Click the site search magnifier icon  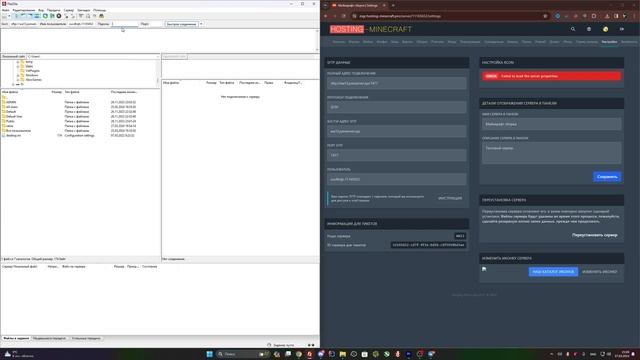coord(573,29)
